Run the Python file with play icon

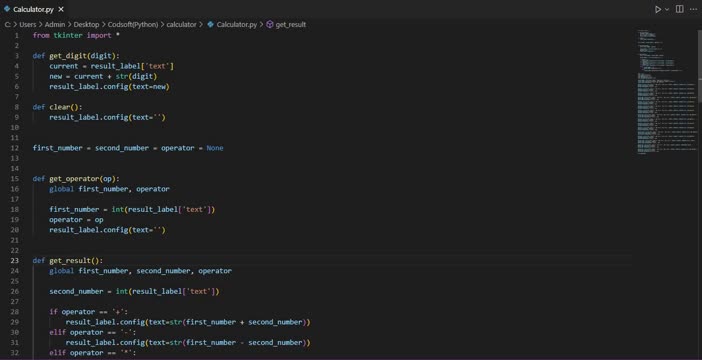click(x=658, y=9)
